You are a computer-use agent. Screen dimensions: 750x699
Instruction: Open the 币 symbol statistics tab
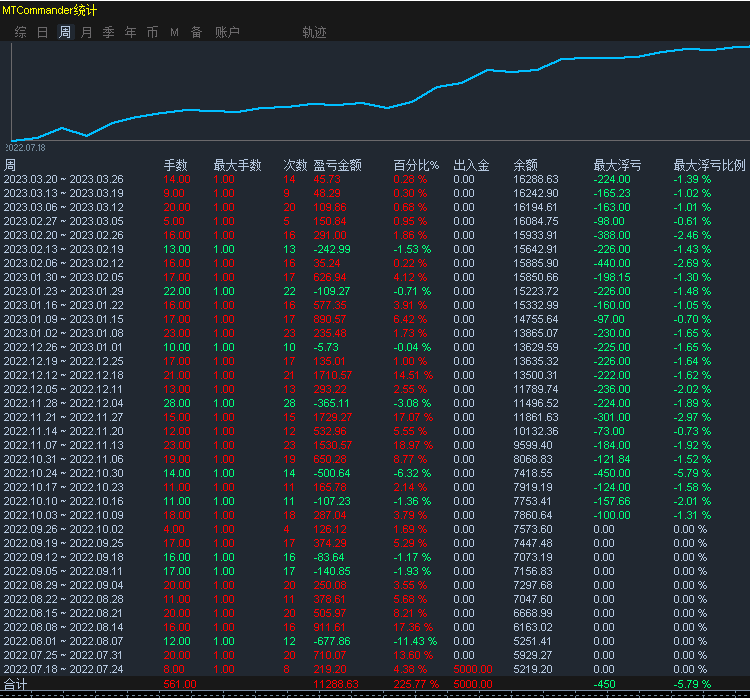153,32
